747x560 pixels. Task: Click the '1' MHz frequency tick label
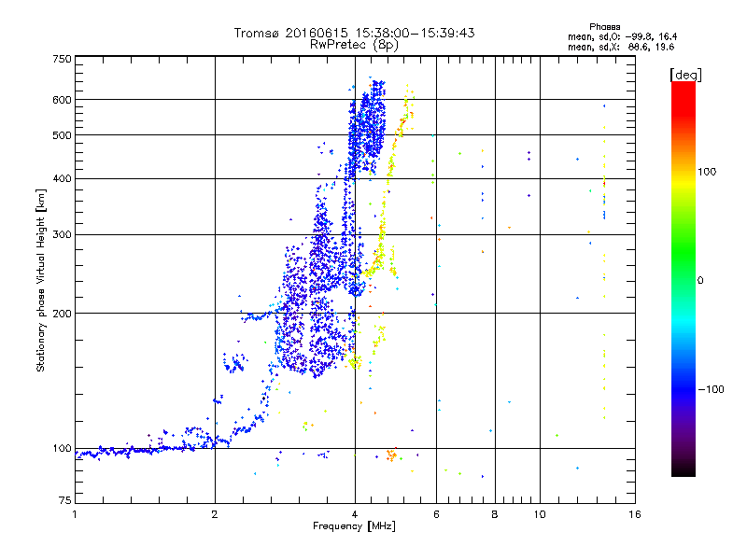coord(75,514)
